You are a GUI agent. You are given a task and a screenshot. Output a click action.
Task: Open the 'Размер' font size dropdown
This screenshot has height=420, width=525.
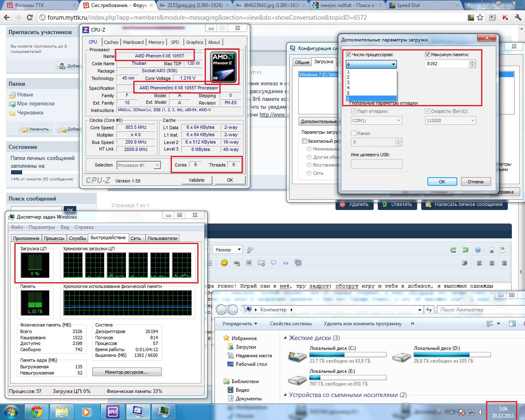(x=228, y=249)
